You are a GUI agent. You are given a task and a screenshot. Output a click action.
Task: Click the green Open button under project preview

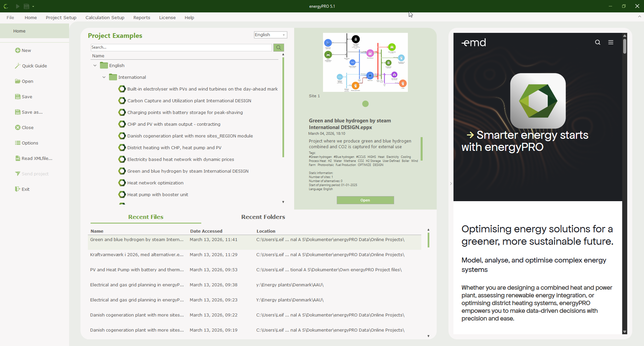coord(365,200)
